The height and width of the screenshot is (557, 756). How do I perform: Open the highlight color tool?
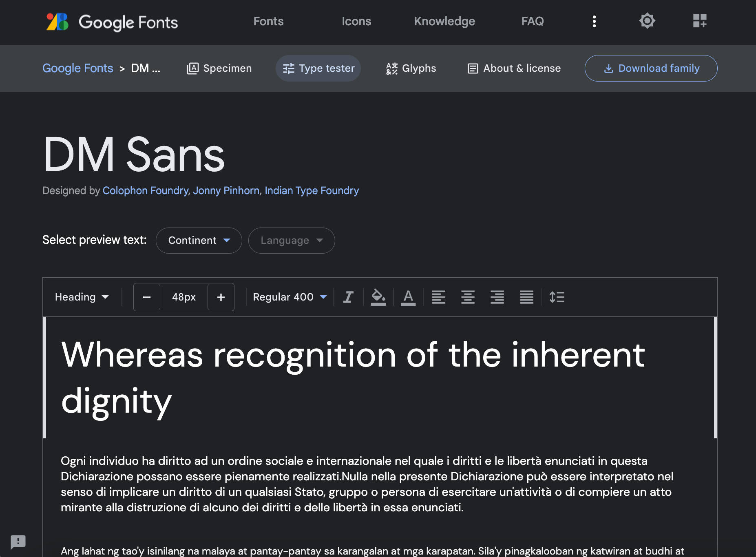coord(378,297)
